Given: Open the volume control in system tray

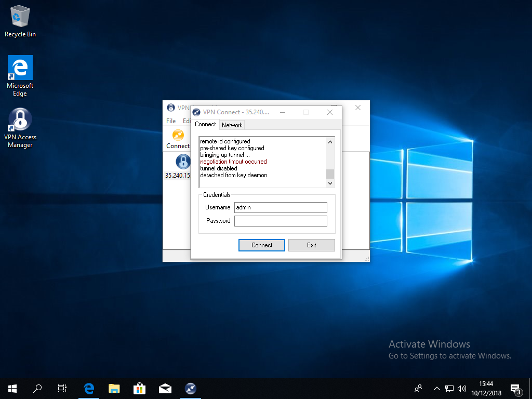Looking at the screenshot, I should point(461,388).
